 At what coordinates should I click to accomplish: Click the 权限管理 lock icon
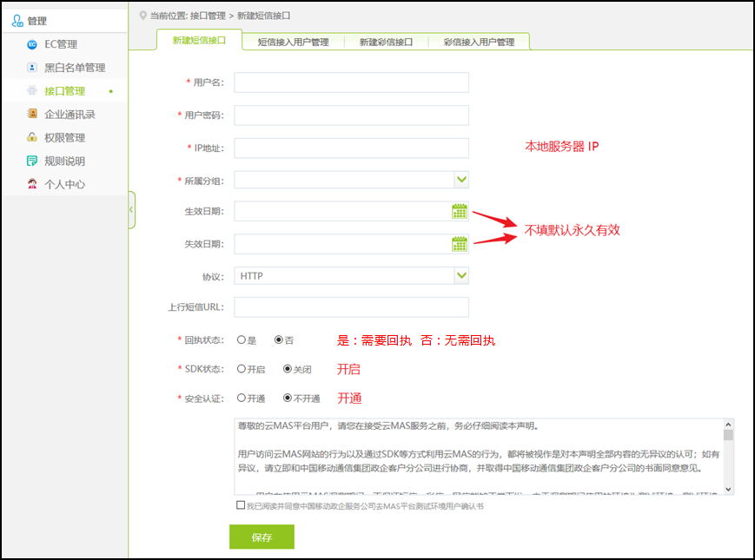click(32, 137)
